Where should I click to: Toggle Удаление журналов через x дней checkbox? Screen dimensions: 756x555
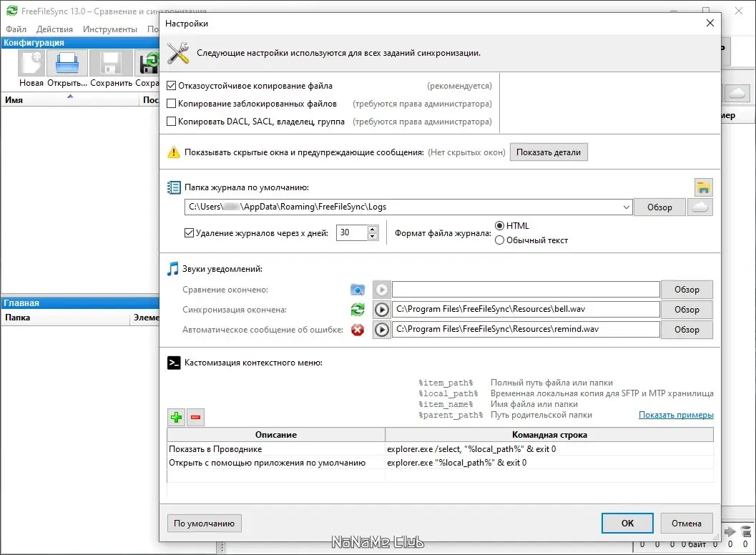189,233
